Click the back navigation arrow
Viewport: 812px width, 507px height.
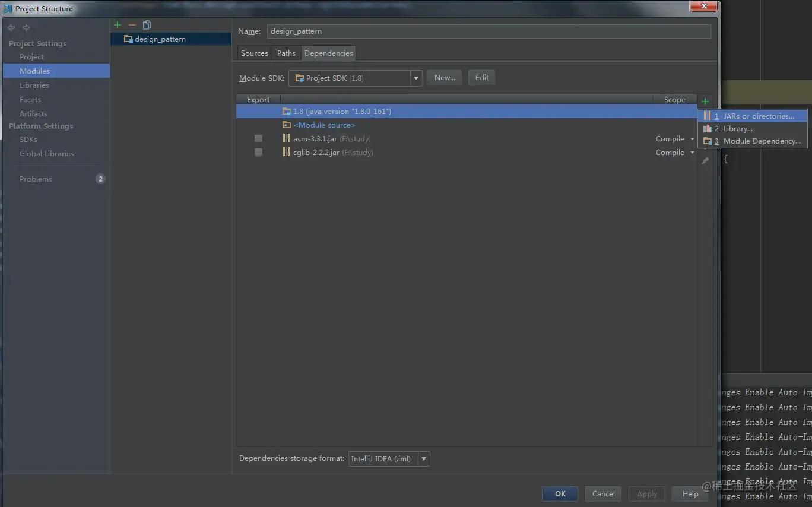tap(11, 27)
